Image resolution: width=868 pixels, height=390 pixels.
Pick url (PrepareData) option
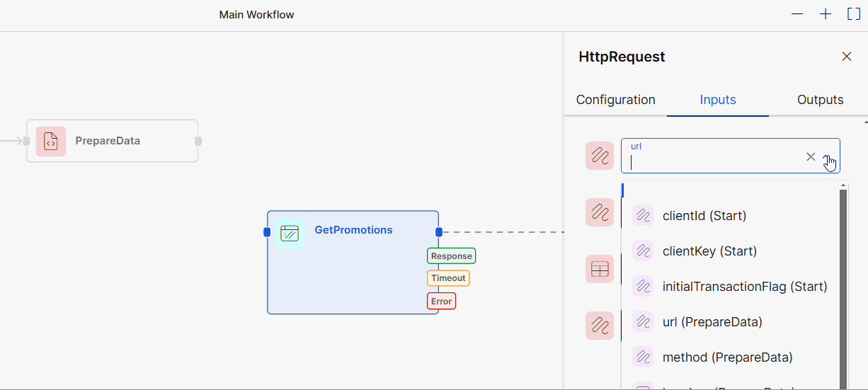pos(712,322)
